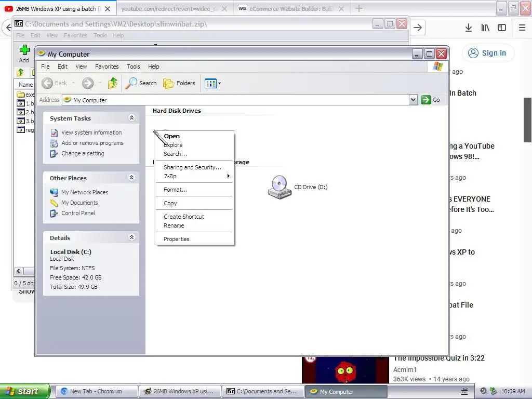Collapse the Other Places panel
This screenshot has width=532, height=399.
coord(131,178)
